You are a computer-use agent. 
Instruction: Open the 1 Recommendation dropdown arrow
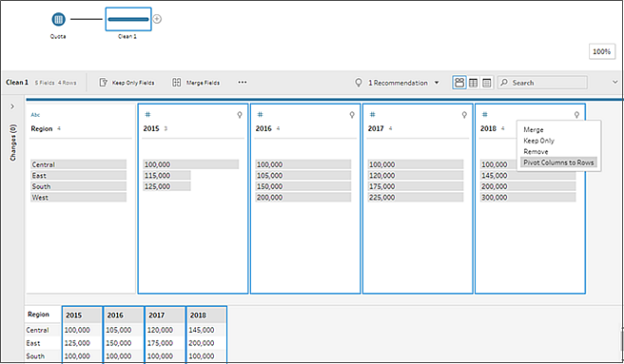(x=437, y=83)
